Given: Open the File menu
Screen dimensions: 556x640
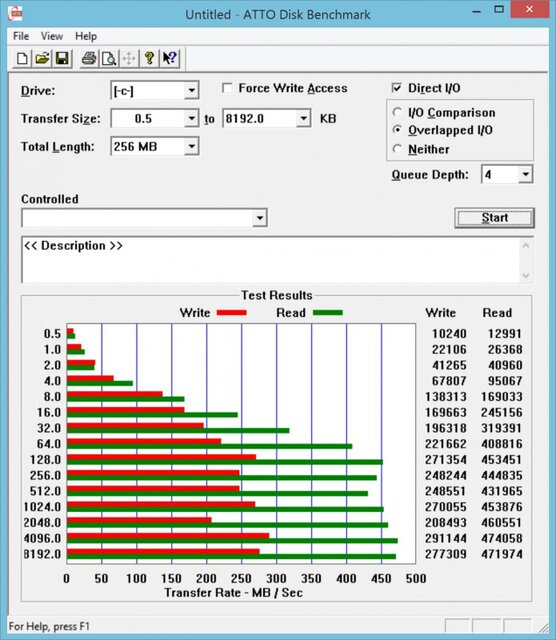Looking at the screenshot, I should 21,36.
